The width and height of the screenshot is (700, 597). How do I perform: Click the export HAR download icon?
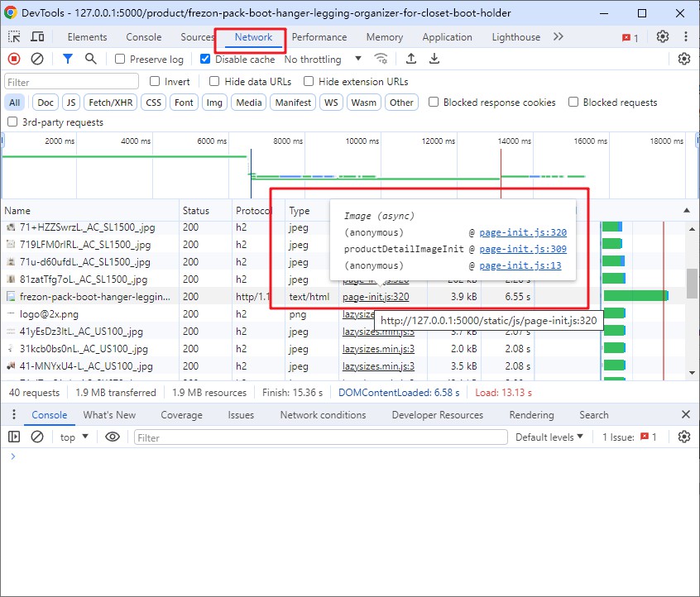[x=434, y=59]
